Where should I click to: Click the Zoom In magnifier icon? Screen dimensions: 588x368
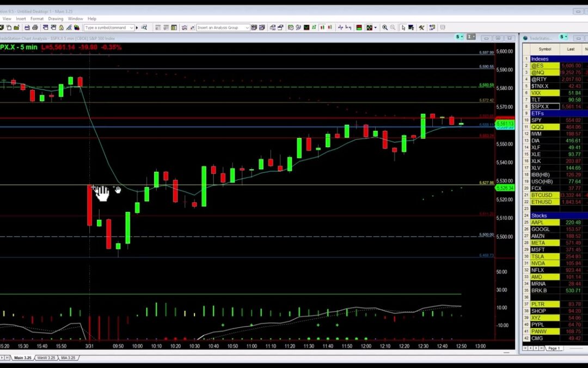point(385,27)
